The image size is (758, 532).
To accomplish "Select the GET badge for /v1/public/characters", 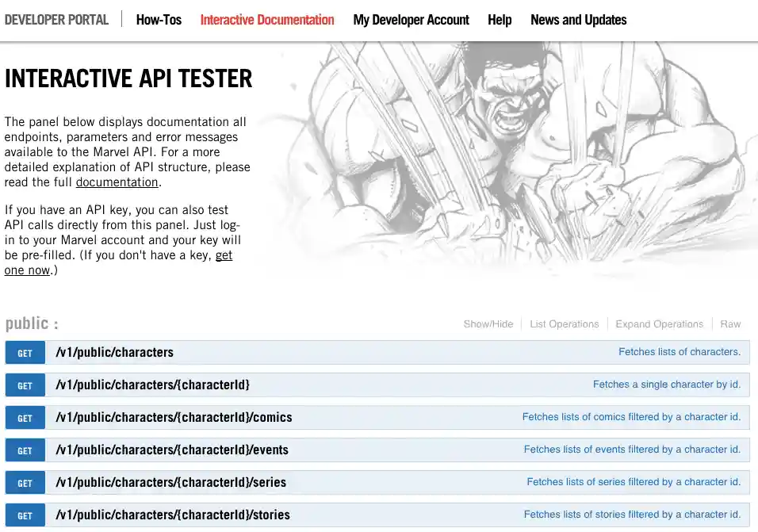I will [25, 352].
